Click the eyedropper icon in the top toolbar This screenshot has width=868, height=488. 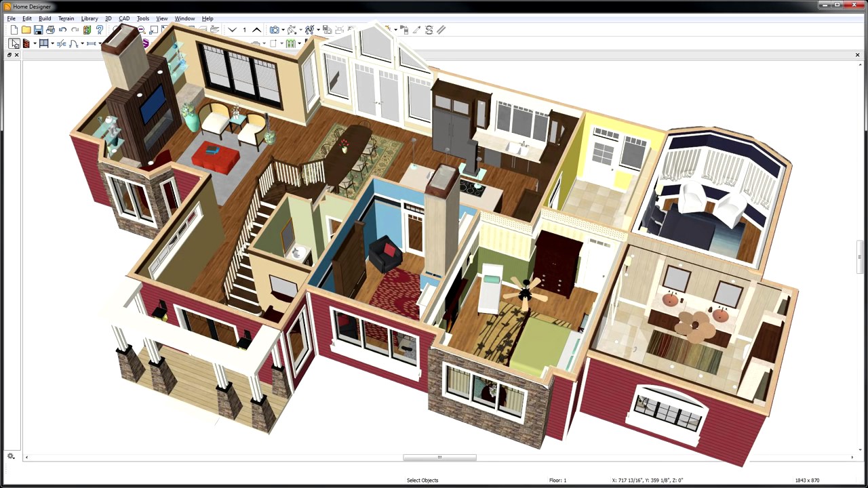point(417,30)
